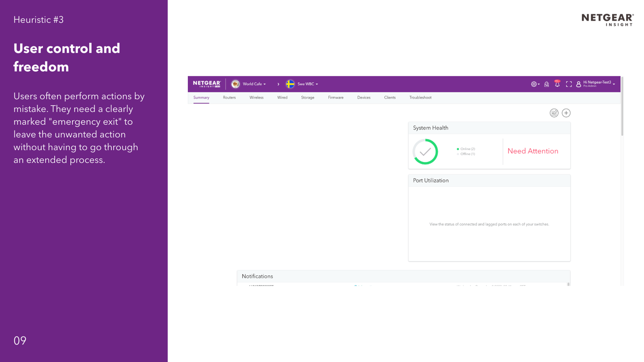The width and height of the screenshot is (644, 362).
Task: Expand the World Cafe organization dropdown
Action: click(x=254, y=84)
